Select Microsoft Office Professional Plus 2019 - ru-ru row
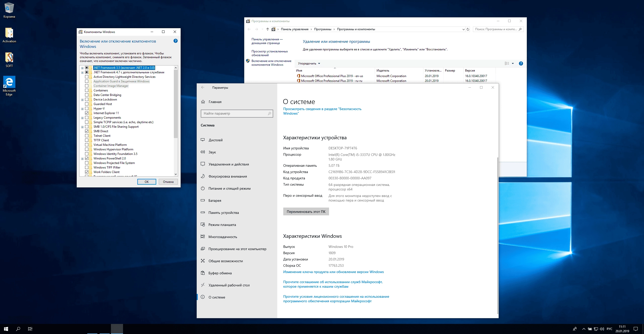 click(395, 81)
